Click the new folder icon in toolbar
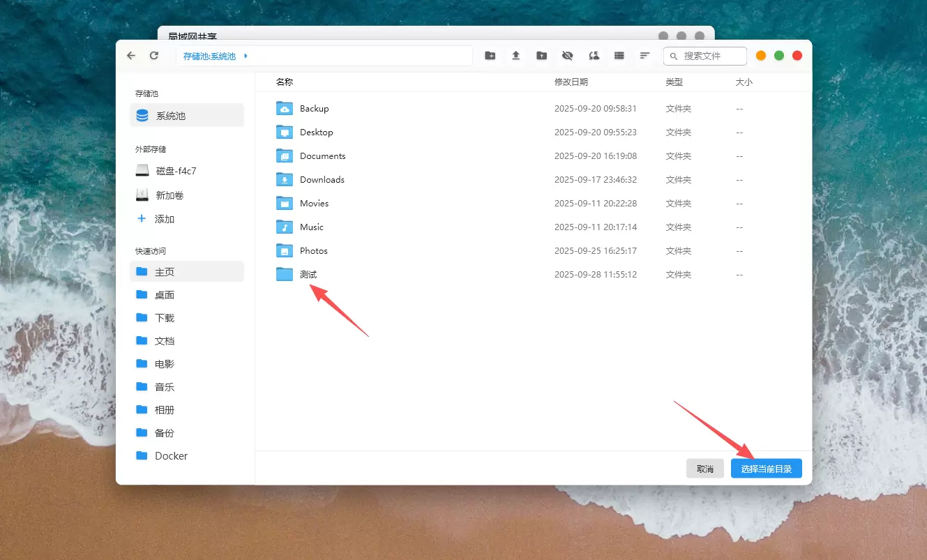This screenshot has width=927, height=560. (x=490, y=56)
